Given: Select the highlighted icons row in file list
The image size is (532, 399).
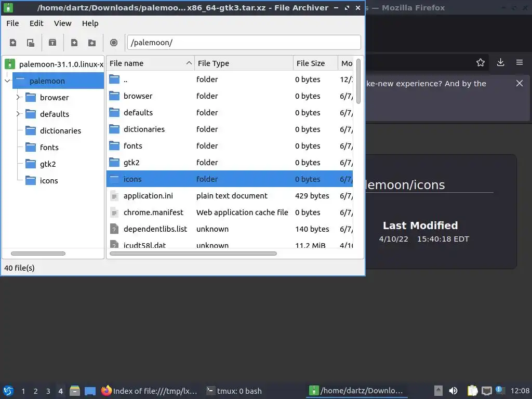Looking at the screenshot, I should (230, 179).
